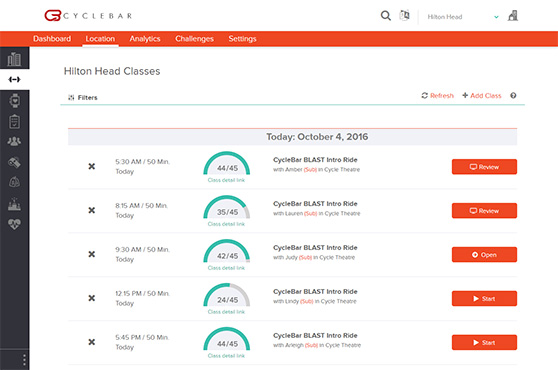
Task: Click the class title with Judy
Action: [315, 248]
